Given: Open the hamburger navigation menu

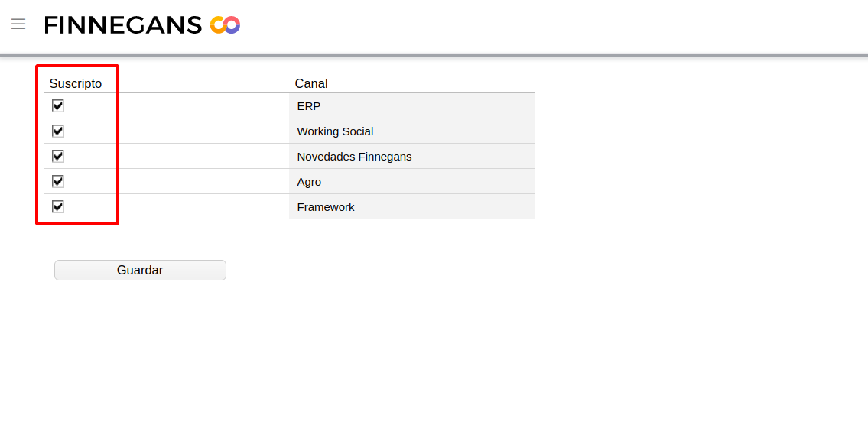Looking at the screenshot, I should click(18, 24).
